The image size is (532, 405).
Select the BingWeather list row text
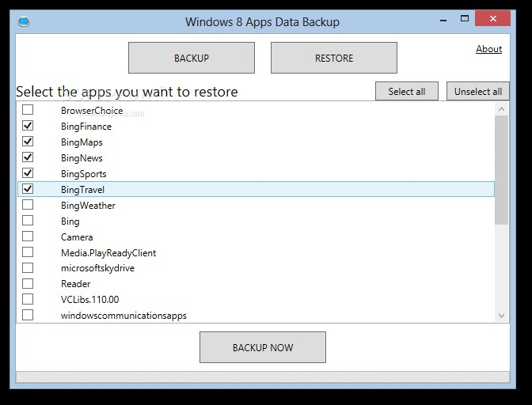[88, 206]
